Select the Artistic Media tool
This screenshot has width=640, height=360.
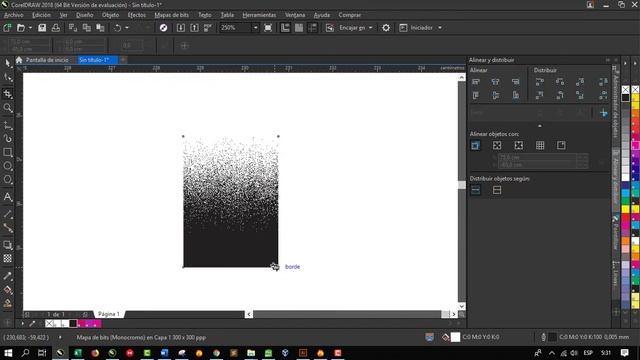pyautogui.click(x=7, y=138)
